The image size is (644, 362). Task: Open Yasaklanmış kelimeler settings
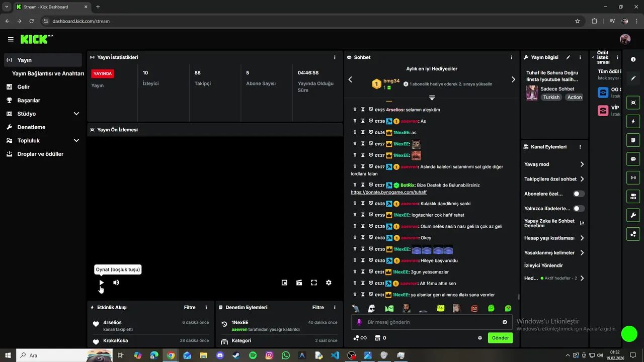coord(554,253)
